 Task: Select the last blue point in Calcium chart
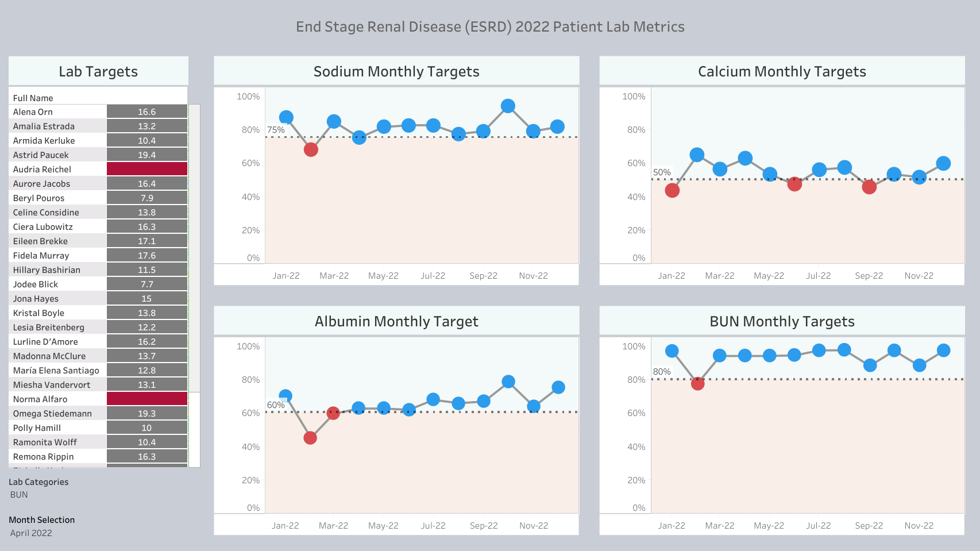(x=943, y=163)
